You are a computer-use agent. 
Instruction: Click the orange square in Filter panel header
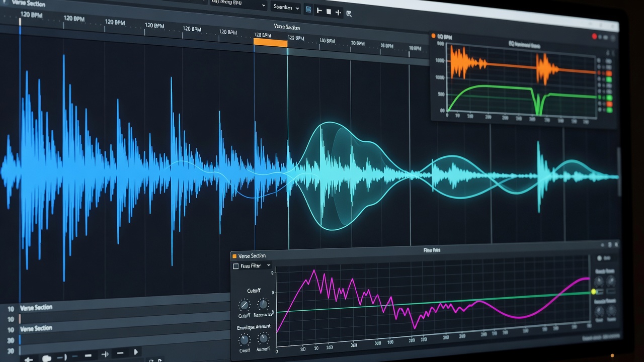pos(234,256)
